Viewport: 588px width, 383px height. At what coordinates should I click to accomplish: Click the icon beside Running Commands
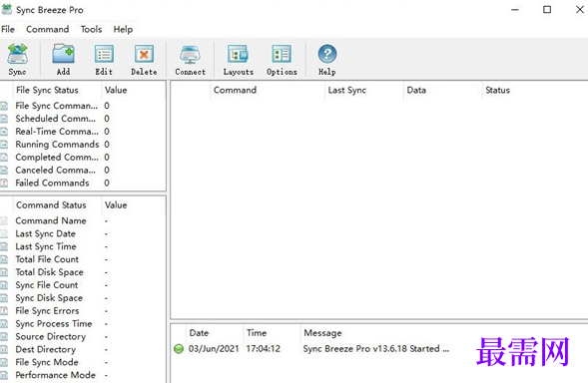[4, 145]
